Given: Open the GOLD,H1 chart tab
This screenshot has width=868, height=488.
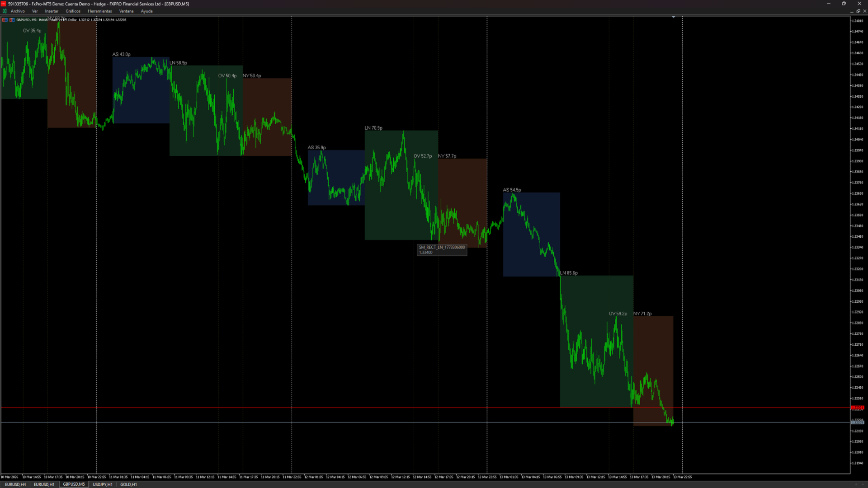Looking at the screenshot, I should (128, 484).
